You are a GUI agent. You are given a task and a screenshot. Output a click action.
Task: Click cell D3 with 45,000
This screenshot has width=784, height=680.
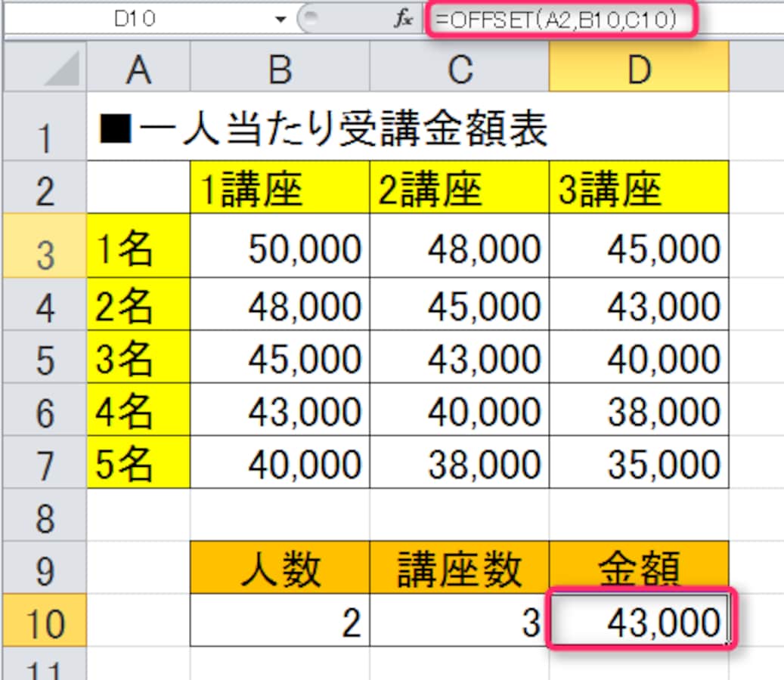[x=639, y=246]
